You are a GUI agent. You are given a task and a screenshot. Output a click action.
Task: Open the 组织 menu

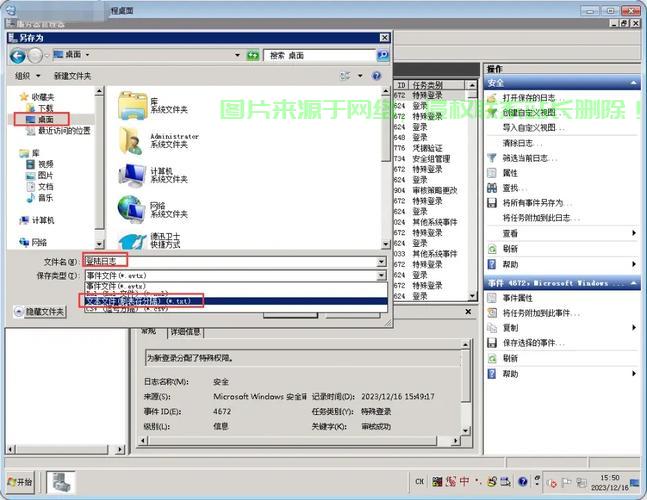coord(28,76)
